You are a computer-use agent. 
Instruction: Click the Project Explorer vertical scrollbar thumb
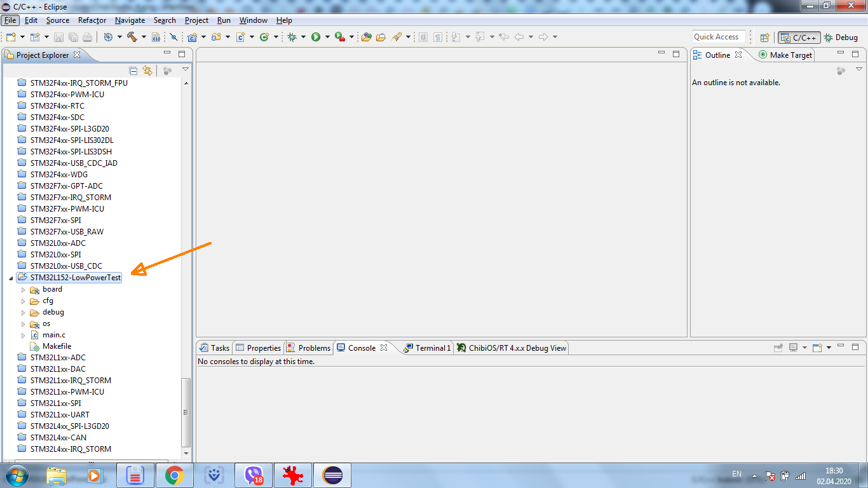click(186, 412)
